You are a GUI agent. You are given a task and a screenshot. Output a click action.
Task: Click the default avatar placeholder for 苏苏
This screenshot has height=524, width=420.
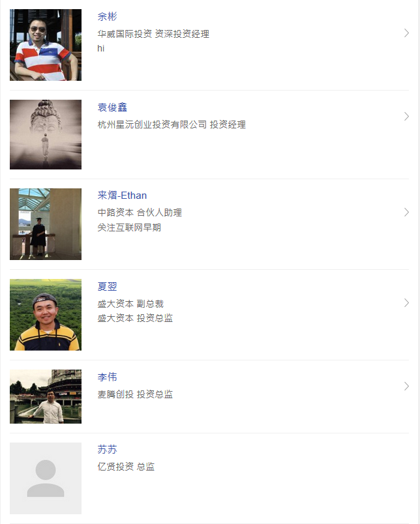[46, 478]
